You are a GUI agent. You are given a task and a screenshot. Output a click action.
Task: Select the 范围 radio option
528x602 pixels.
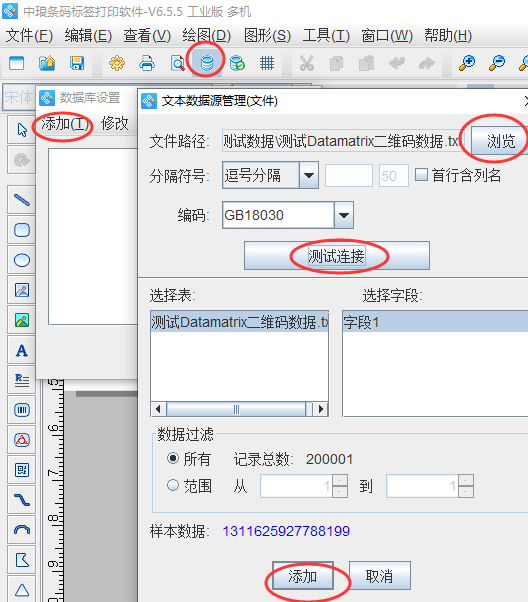coord(173,485)
